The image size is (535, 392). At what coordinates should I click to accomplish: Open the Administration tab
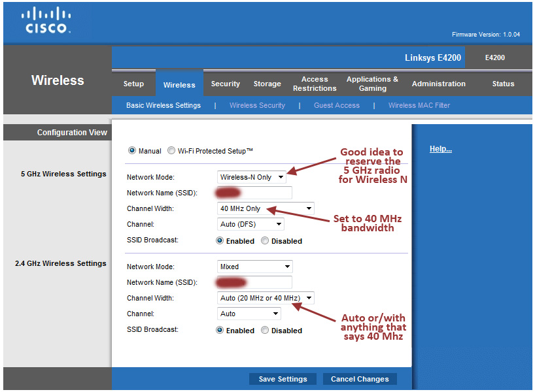point(438,84)
